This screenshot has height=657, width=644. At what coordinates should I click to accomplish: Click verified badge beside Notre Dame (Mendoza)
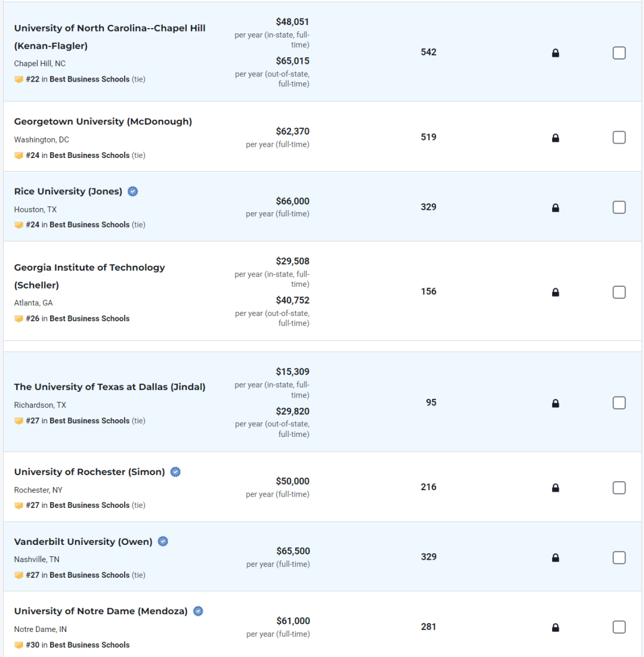198,611
